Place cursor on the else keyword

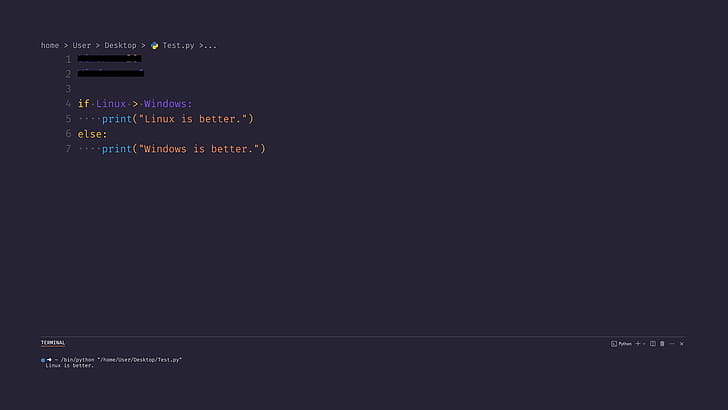coord(92,134)
